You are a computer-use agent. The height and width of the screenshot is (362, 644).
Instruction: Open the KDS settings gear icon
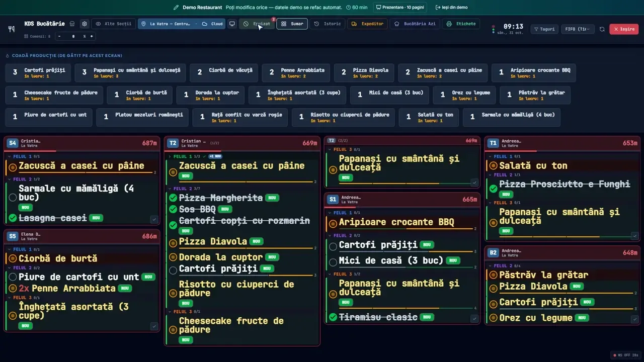(x=85, y=24)
